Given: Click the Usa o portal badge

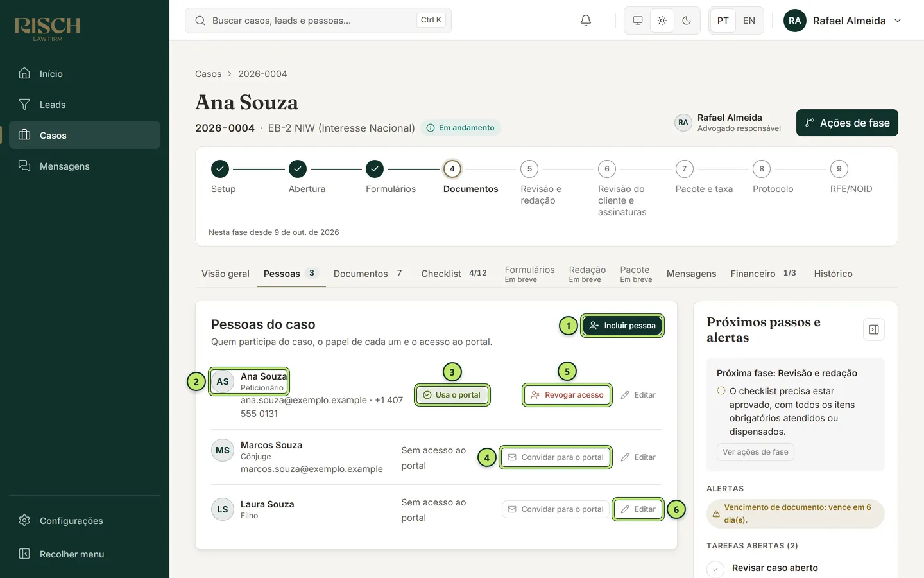Looking at the screenshot, I should click(452, 395).
